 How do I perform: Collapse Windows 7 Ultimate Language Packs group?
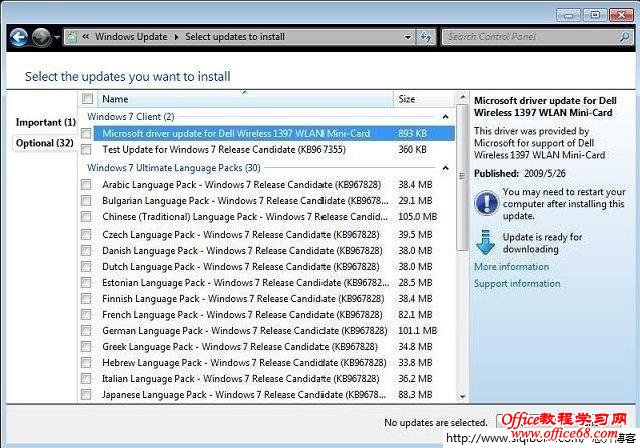[x=445, y=168]
